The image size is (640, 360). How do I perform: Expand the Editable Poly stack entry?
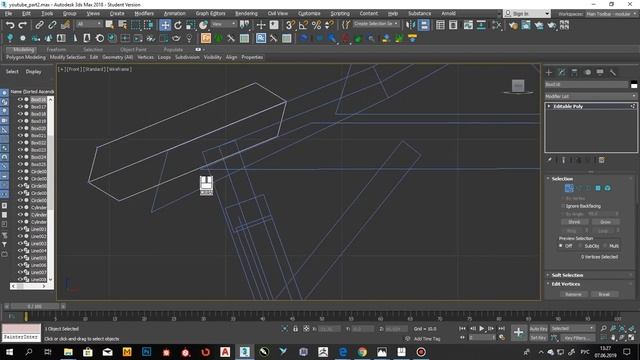click(x=549, y=106)
